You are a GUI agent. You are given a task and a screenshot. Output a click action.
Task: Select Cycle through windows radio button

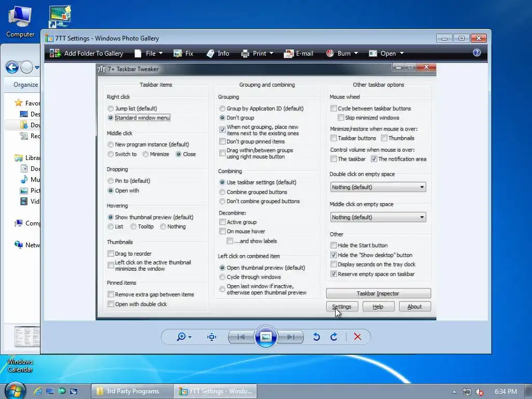click(x=222, y=277)
